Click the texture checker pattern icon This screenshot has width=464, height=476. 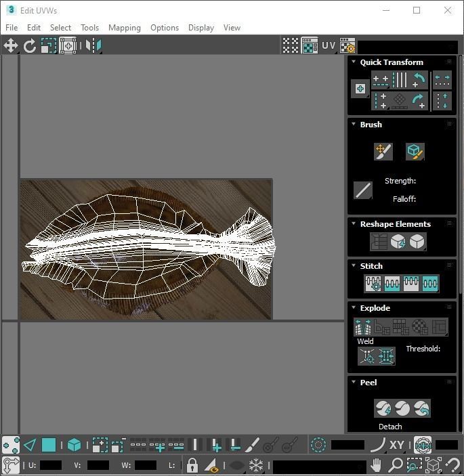click(291, 45)
